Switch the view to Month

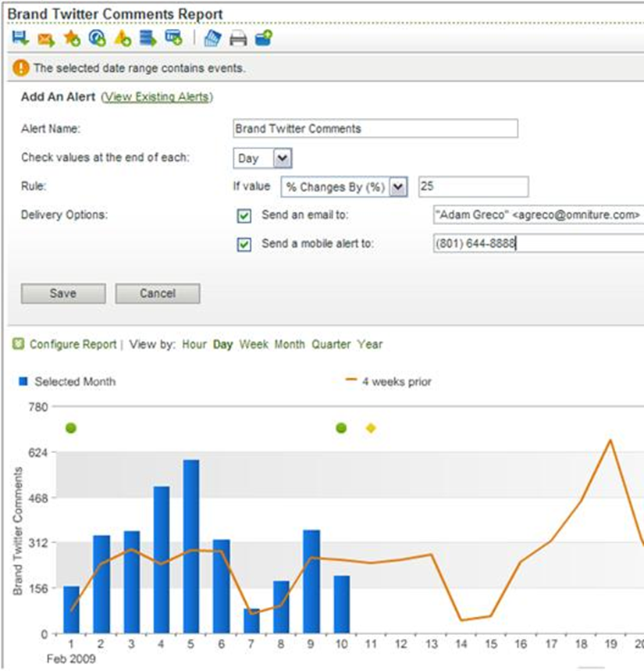click(290, 344)
